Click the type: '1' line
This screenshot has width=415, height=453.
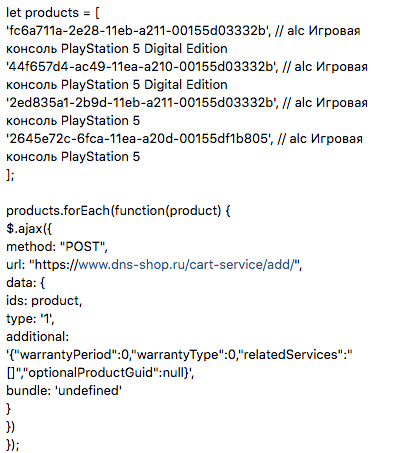[x=30, y=319]
